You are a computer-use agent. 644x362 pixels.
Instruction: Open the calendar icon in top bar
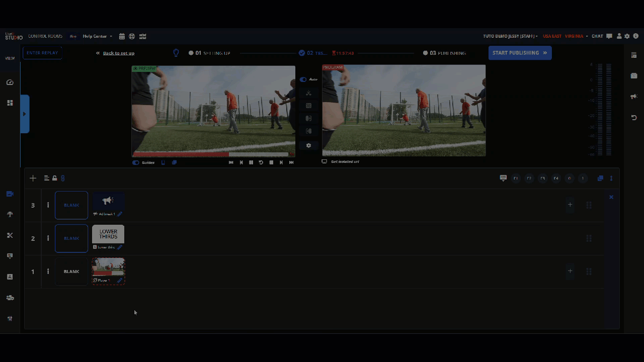point(122,36)
